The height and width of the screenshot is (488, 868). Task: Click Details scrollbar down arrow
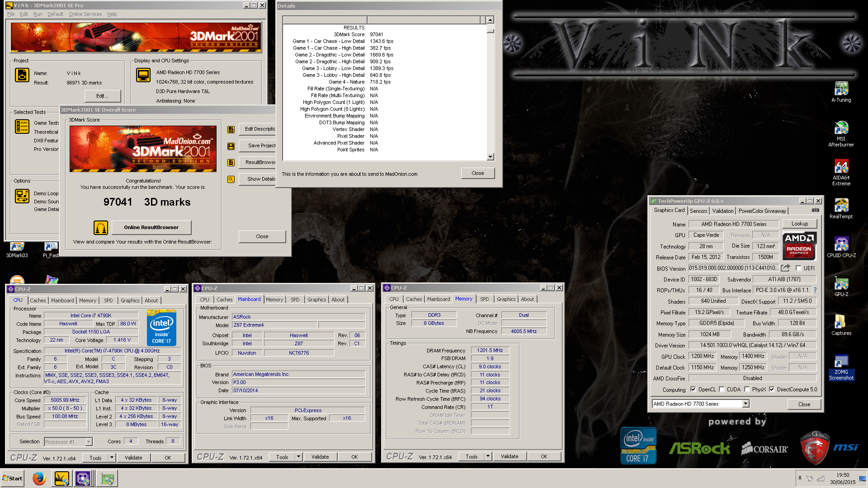click(x=491, y=157)
